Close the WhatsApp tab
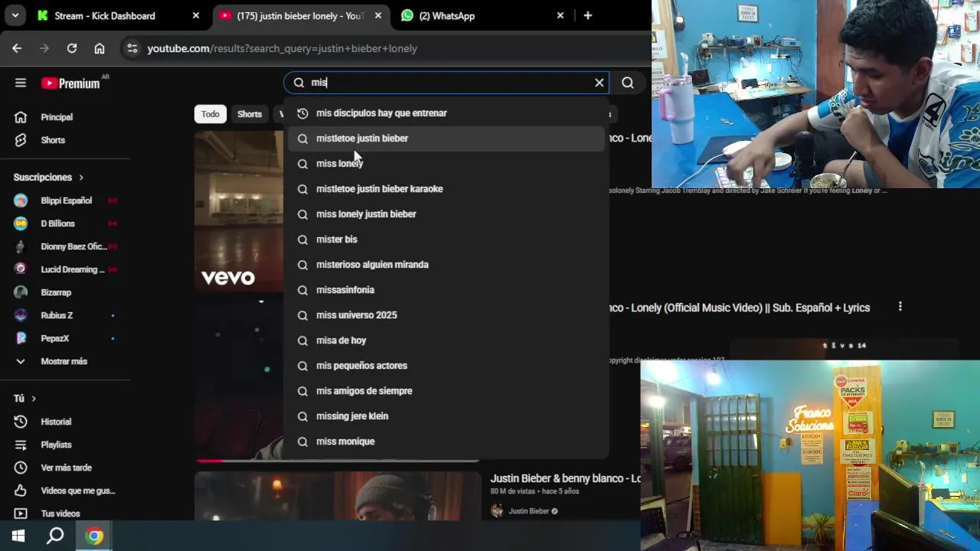Viewport: 980px width, 551px height. (560, 15)
